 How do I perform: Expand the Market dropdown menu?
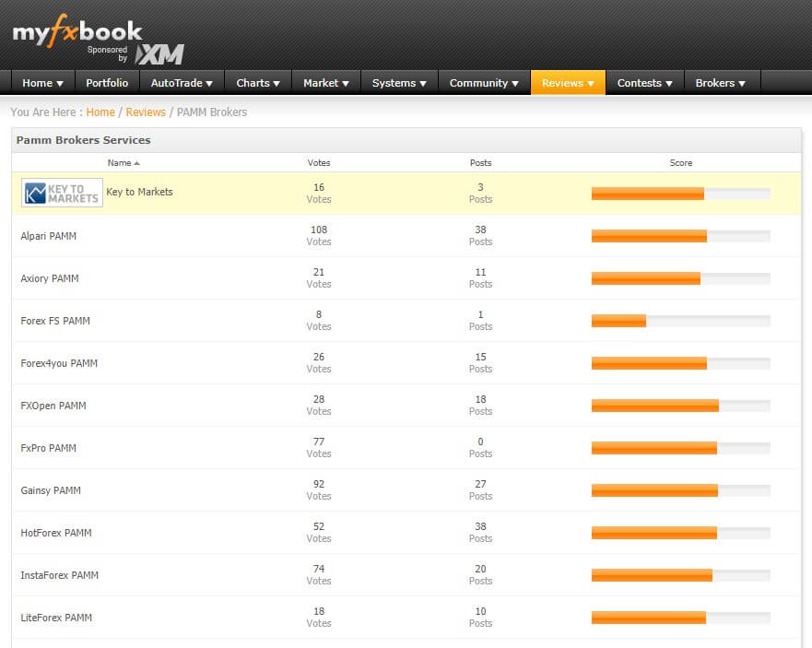click(326, 83)
